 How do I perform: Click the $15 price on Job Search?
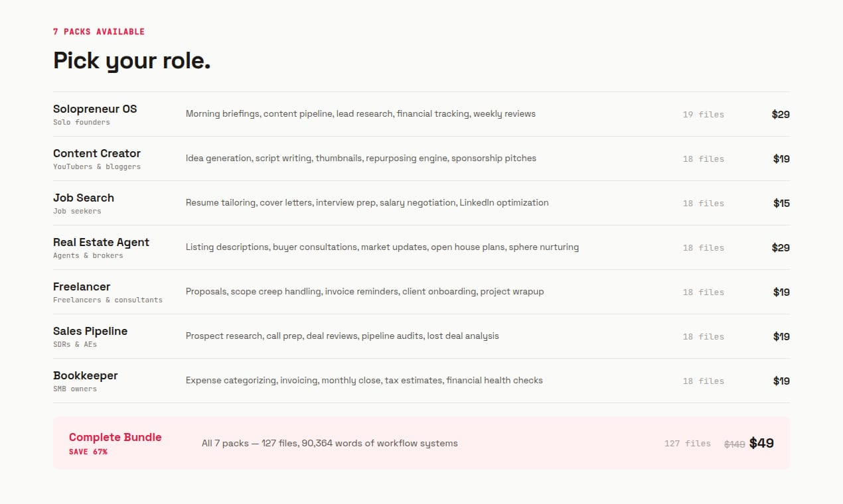782,203
